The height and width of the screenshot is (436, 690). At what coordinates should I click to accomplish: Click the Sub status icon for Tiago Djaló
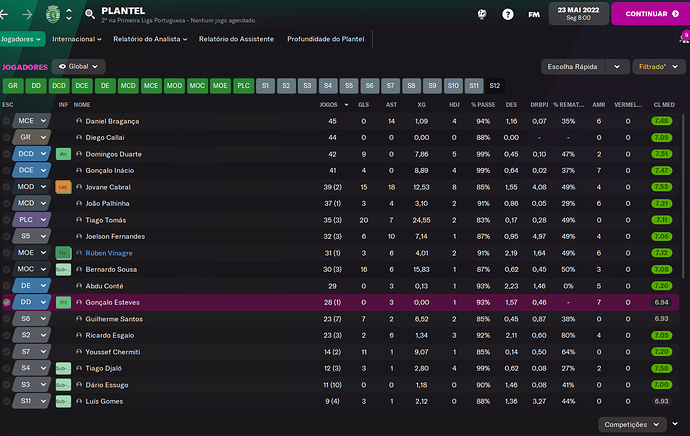63,368
